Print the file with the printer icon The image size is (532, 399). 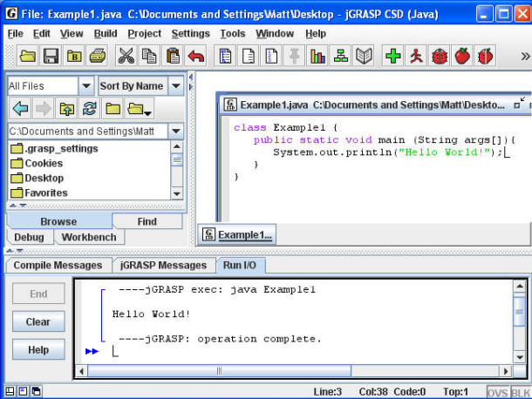point(97,56)
